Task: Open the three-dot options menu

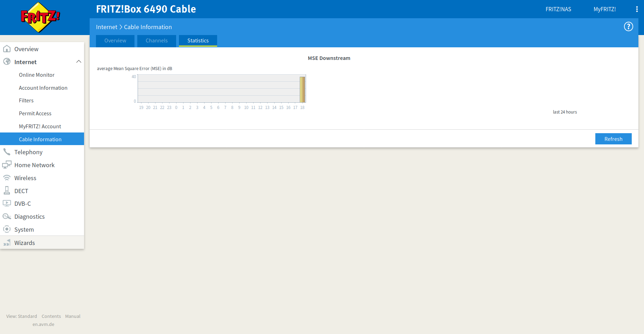Action: (x=637, y=9)
